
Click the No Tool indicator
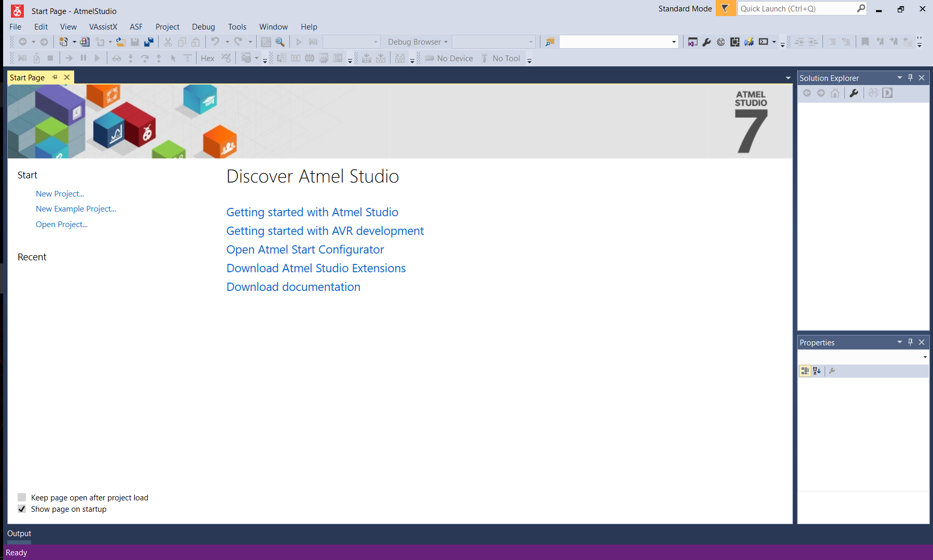[500, 59]
